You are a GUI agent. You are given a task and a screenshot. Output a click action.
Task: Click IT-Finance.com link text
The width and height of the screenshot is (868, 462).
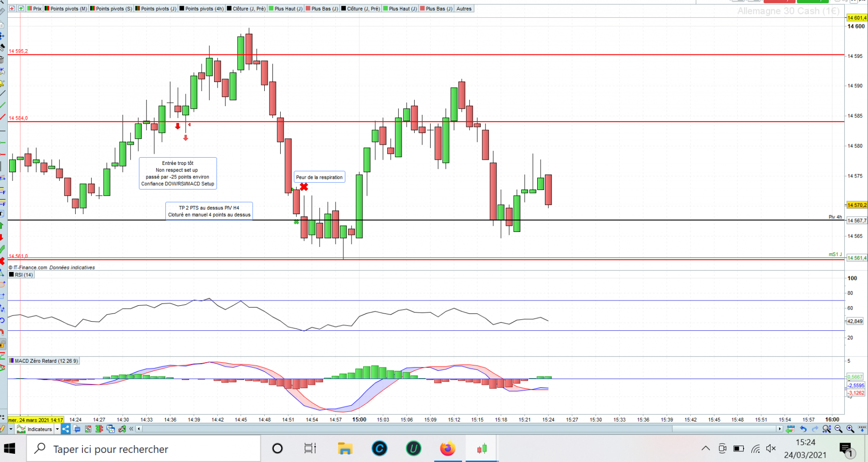pyautogui.click(x=30, y=268)
